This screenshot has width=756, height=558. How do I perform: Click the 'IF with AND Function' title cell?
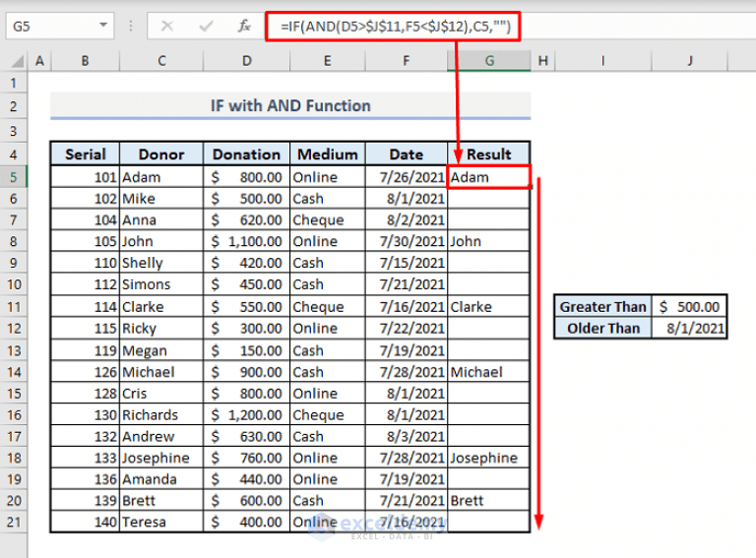point(290,105)
